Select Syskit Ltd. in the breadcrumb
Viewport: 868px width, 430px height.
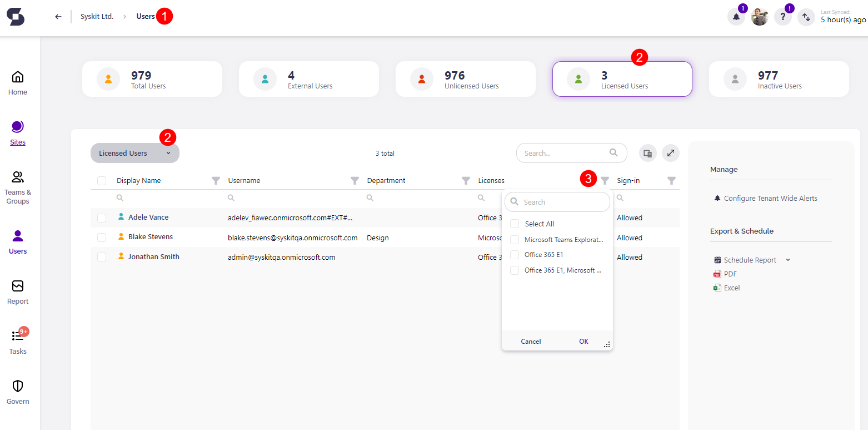(97, 16)
